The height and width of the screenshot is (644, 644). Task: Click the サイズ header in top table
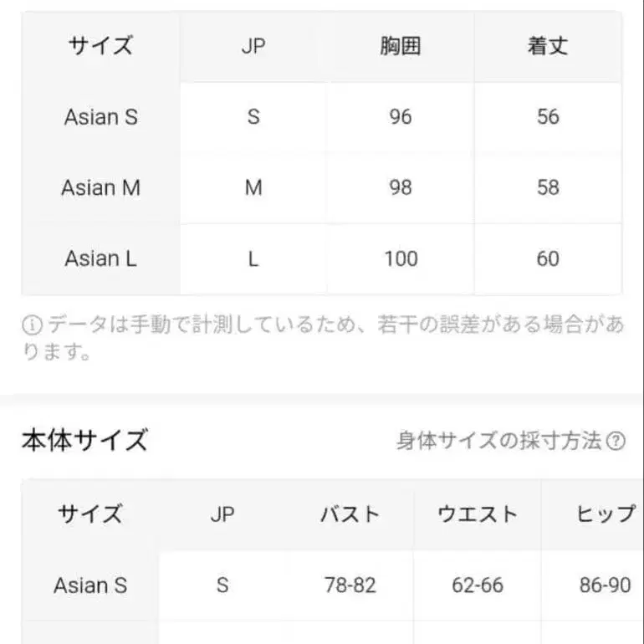[x=100, y=46]
